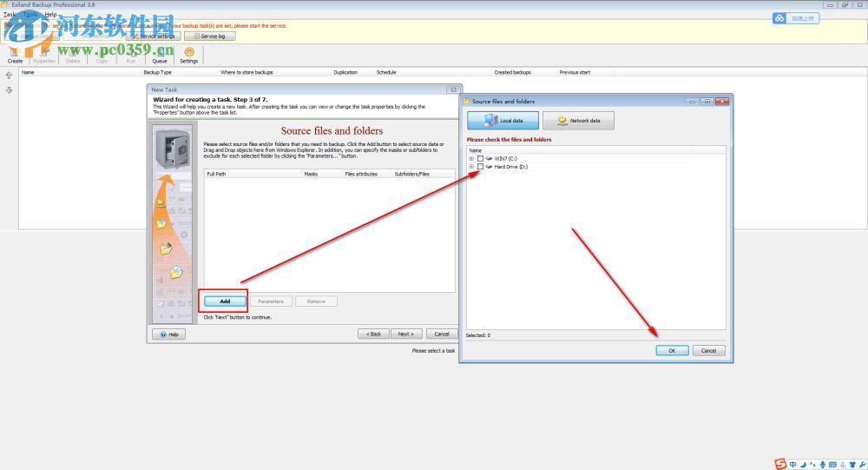Click the Copy toolbar icon
The height and width of the screenshot is (470, 868).
coord(102,55)
